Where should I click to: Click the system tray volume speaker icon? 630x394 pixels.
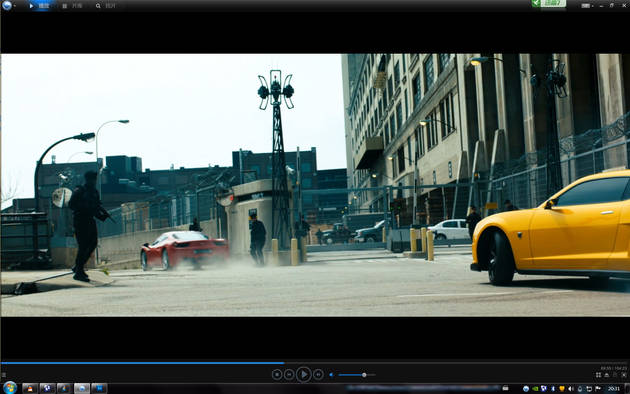[x=571, y=389]
